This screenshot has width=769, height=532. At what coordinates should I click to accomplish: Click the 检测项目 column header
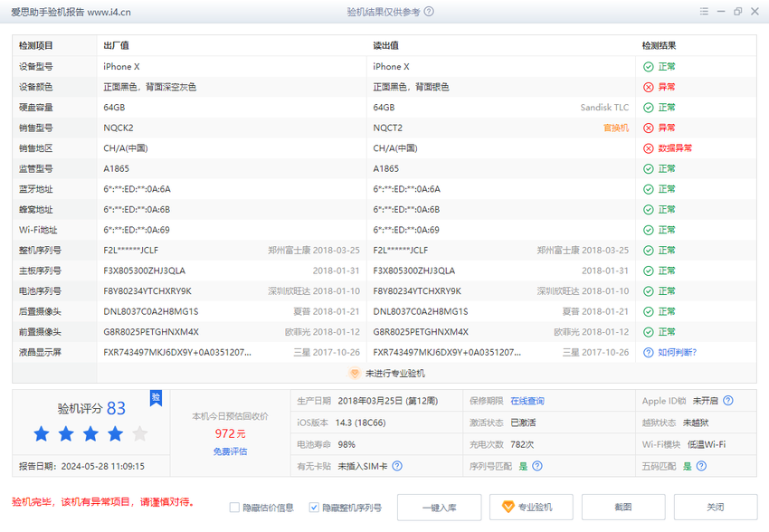click(x=36, y=45)
